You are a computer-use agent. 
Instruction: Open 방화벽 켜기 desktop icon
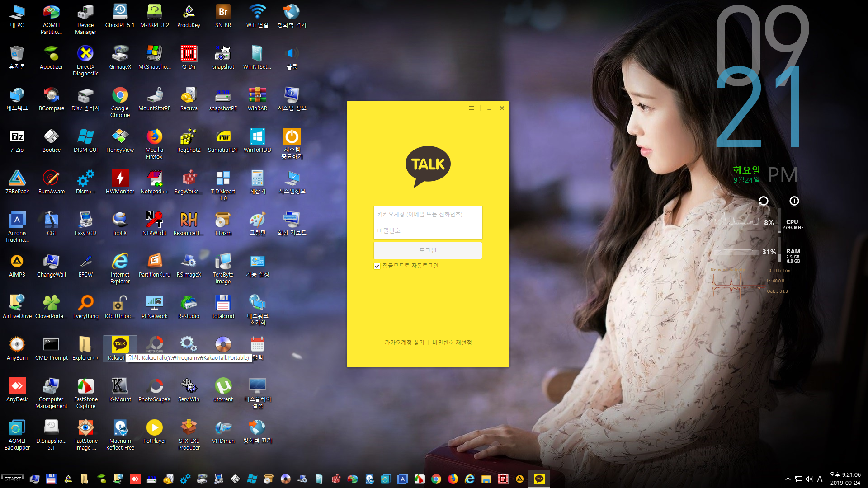[292, 16]
